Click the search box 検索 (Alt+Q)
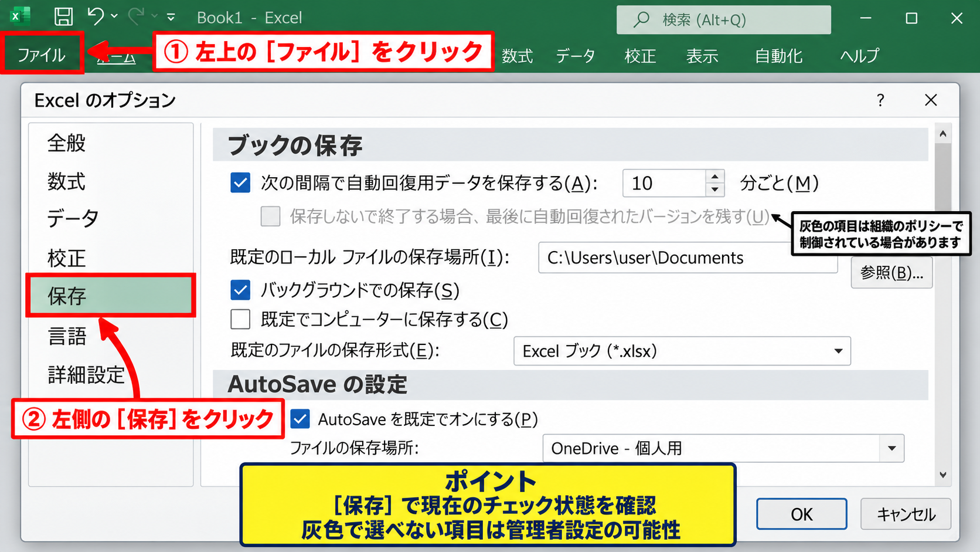Viewport: 980px width, 552px height. click(723, 20)
